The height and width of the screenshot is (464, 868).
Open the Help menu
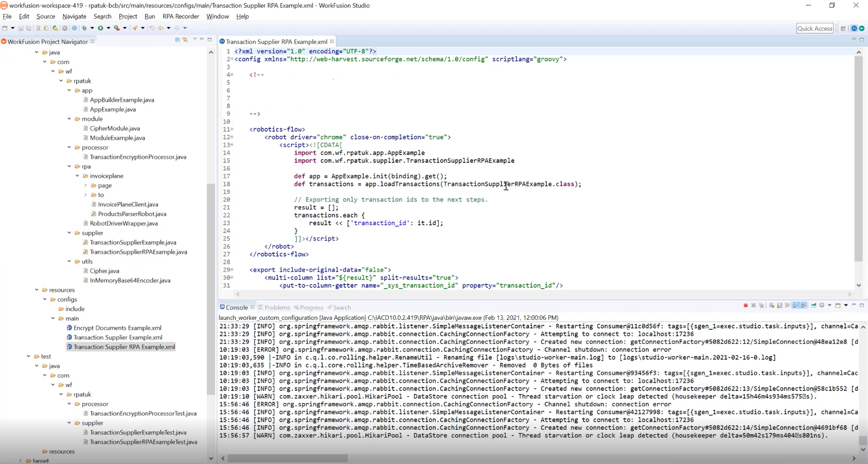243,17
